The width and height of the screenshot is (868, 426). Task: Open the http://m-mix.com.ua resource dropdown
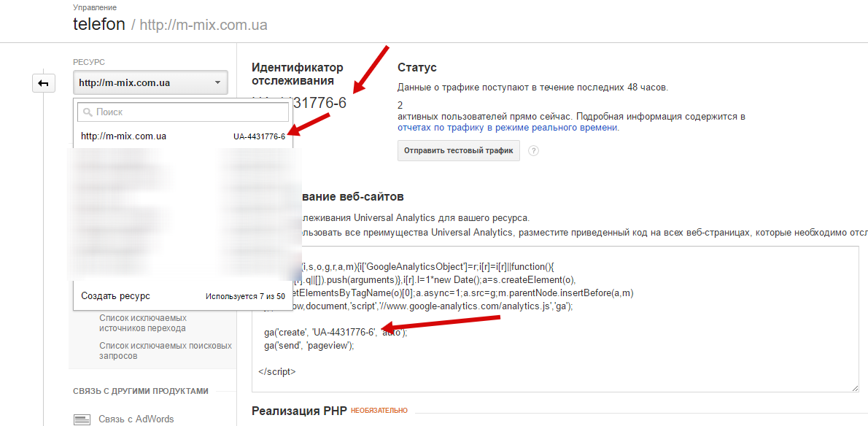[x=150, y=82]
